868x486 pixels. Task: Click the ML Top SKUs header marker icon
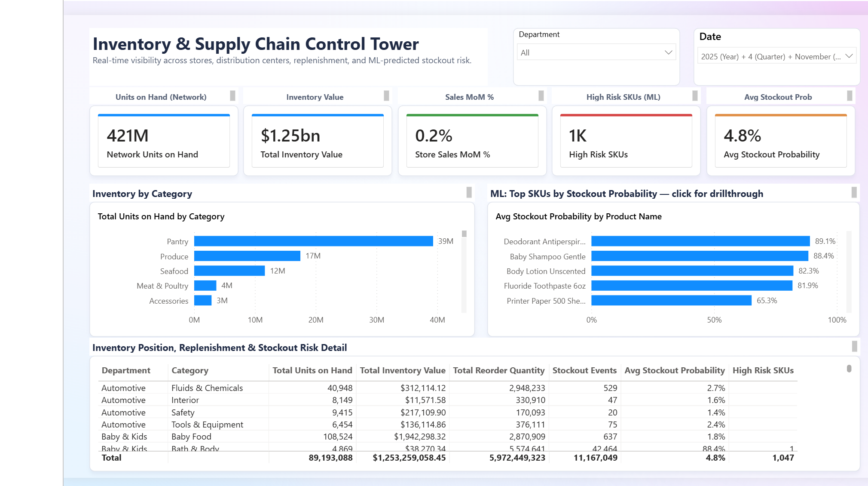click(x=854, y=192)
